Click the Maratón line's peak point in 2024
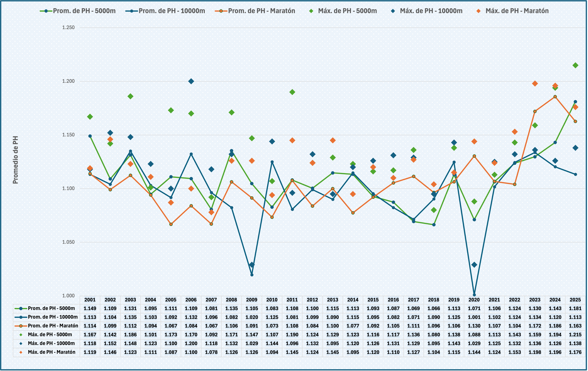The width and height of the screenshot is (588, 371). tap(555, 97)
